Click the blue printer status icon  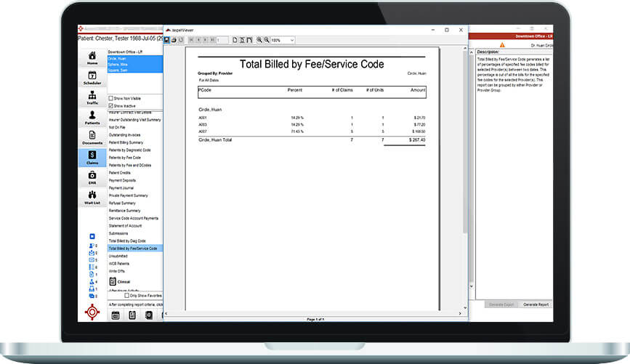(x=92, y=289)
